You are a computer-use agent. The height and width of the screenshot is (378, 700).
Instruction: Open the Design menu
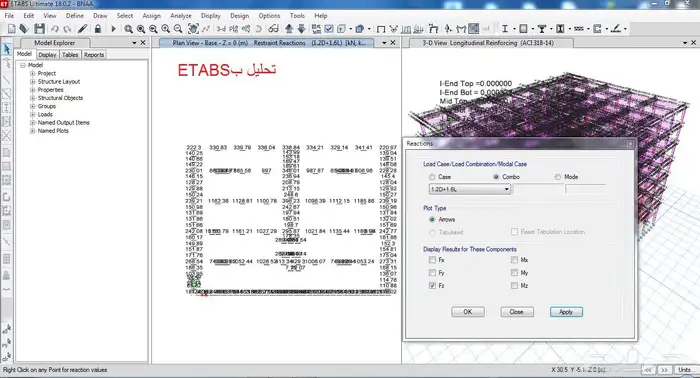239,16
